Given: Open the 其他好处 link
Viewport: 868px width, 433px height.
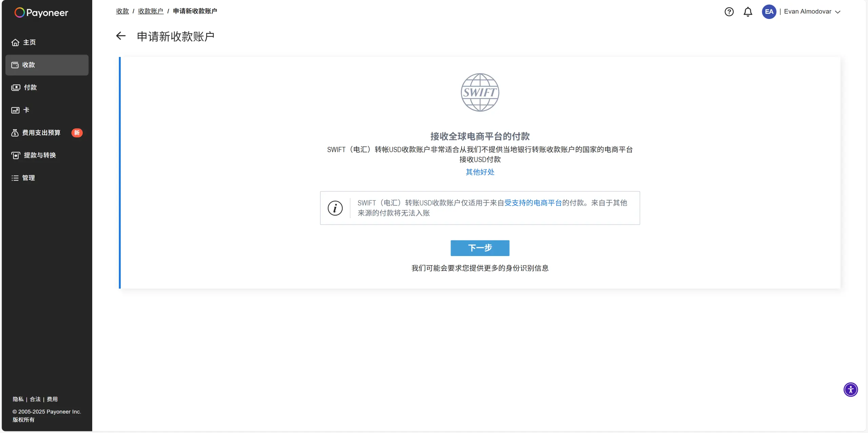Looking at the screenshot, I should pos(480,172).
